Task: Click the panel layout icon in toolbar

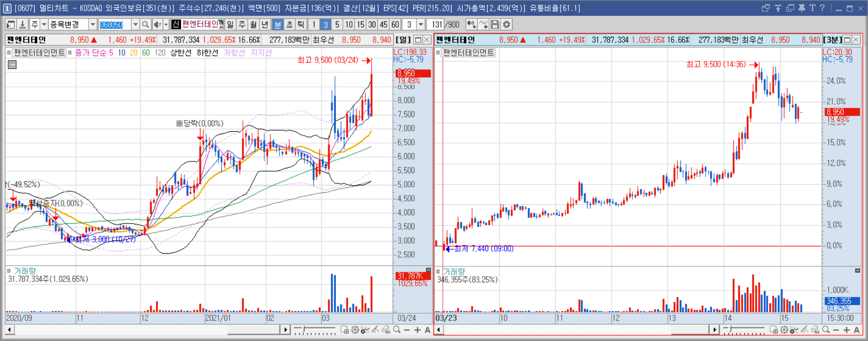Action: 10,24
